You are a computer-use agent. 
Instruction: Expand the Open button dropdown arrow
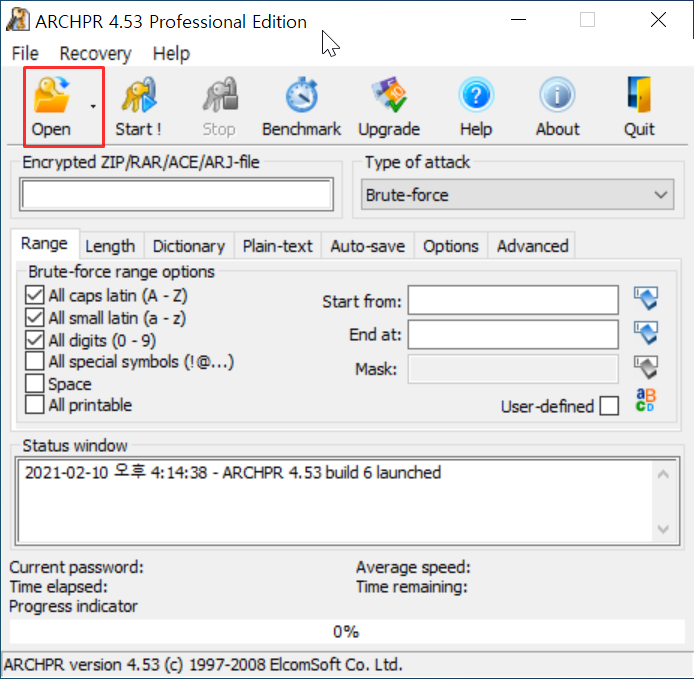click(93, 107)
